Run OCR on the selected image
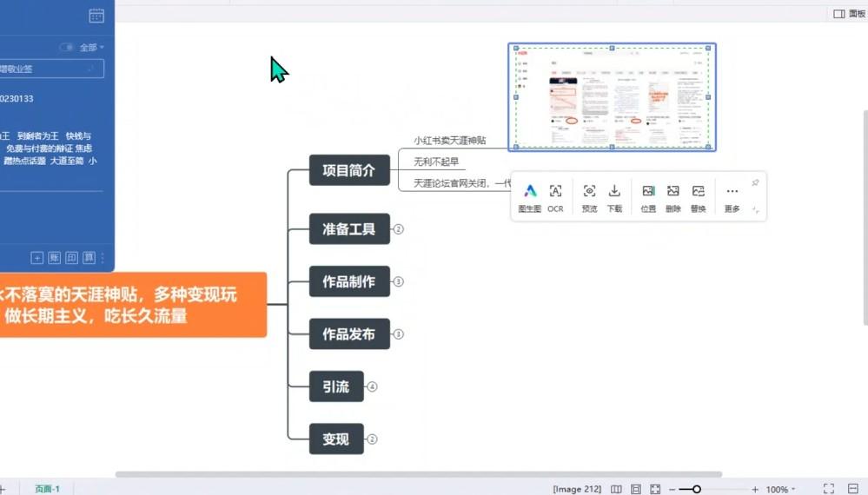The width and height of the screenshot is (868, 495). pos(555,197)
